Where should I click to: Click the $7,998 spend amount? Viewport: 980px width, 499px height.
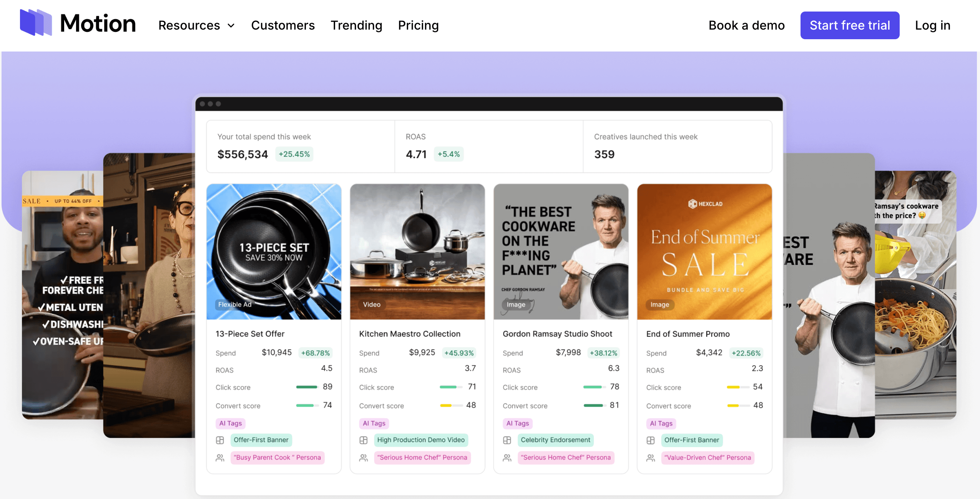coord(568,353)
